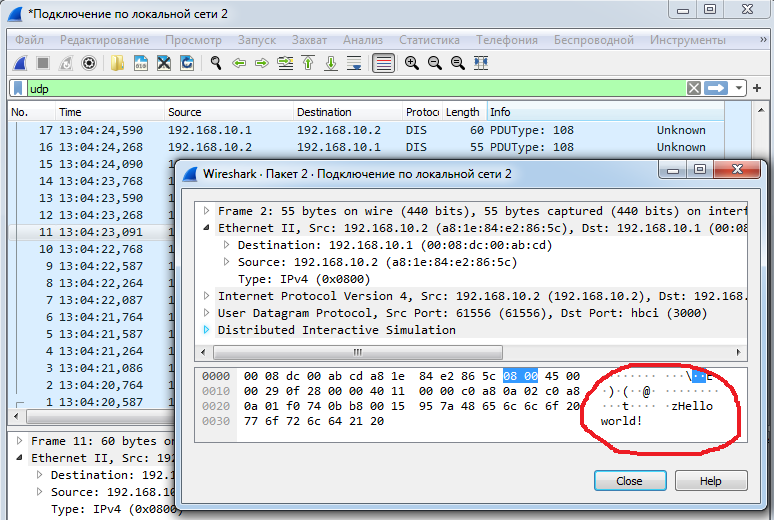
Task: Clear the display filter X button
Action: pyautogui.click(x=694, y=88)
